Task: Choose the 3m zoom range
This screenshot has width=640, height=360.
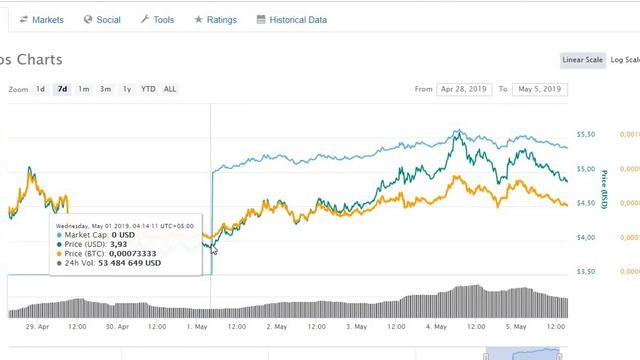Action: [105, 89]
